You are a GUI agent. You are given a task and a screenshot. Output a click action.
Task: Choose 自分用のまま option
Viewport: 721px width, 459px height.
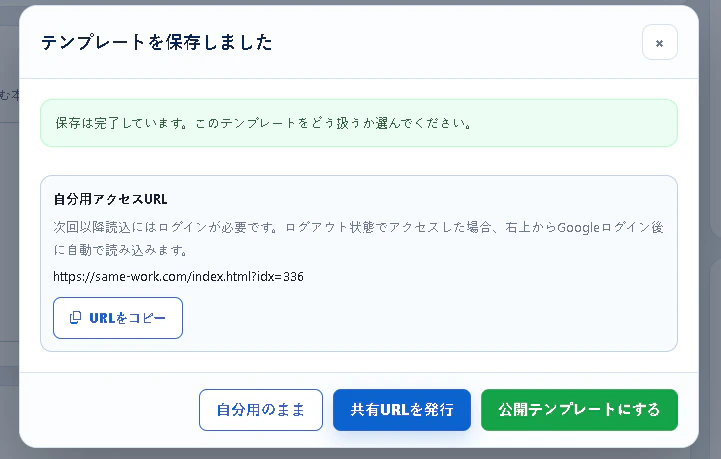(261, 410)
